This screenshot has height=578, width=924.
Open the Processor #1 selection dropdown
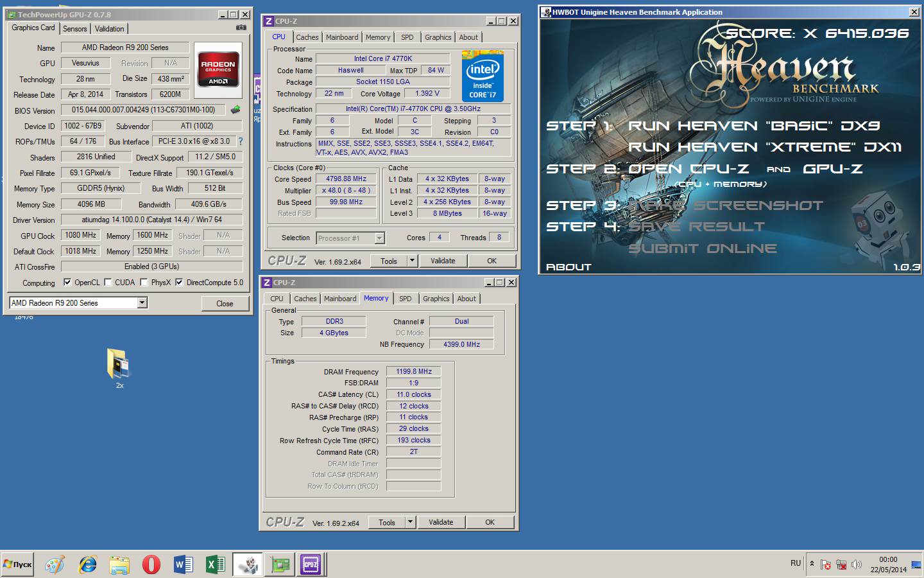[379, 238]
